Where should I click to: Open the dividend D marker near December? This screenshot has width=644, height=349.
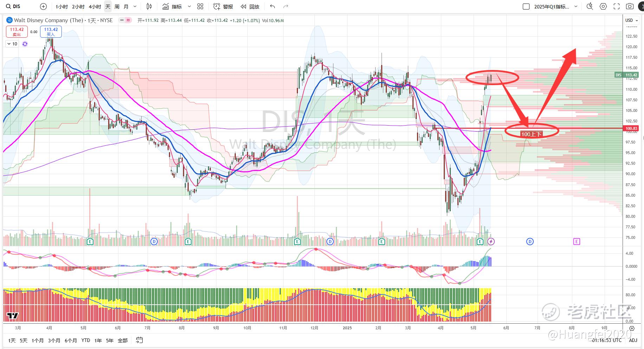330,241
